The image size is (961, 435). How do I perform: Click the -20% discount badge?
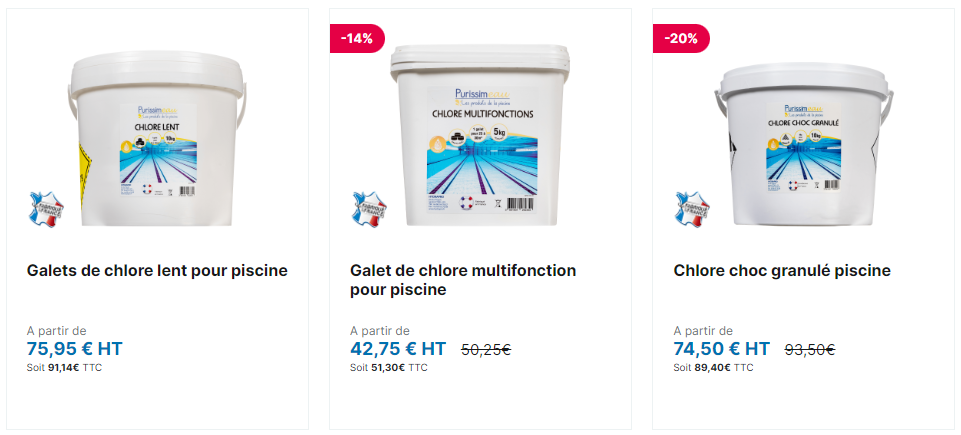coord(680,38)
